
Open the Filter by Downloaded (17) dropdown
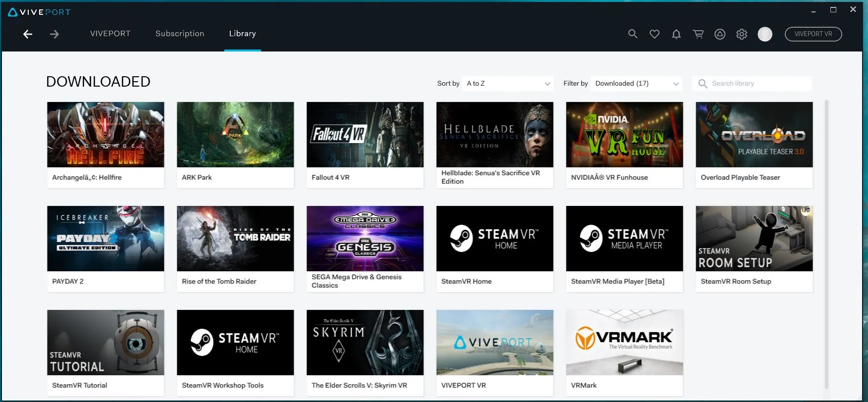636,83
